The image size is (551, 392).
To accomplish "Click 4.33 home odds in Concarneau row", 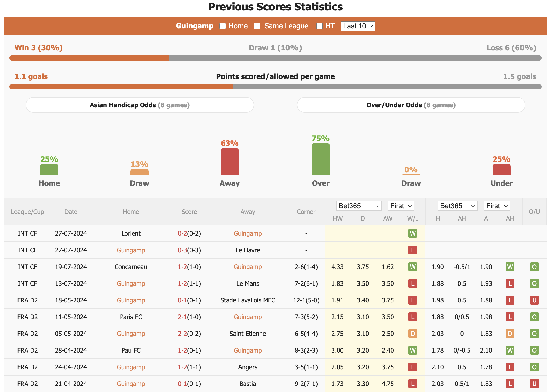I will (x=337, y=267).
